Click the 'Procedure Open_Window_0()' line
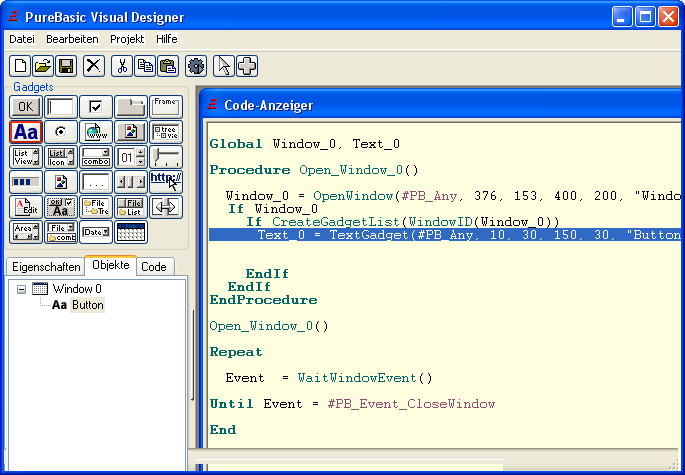Viewport: 685px width, 475px height. tap(314, 170)
